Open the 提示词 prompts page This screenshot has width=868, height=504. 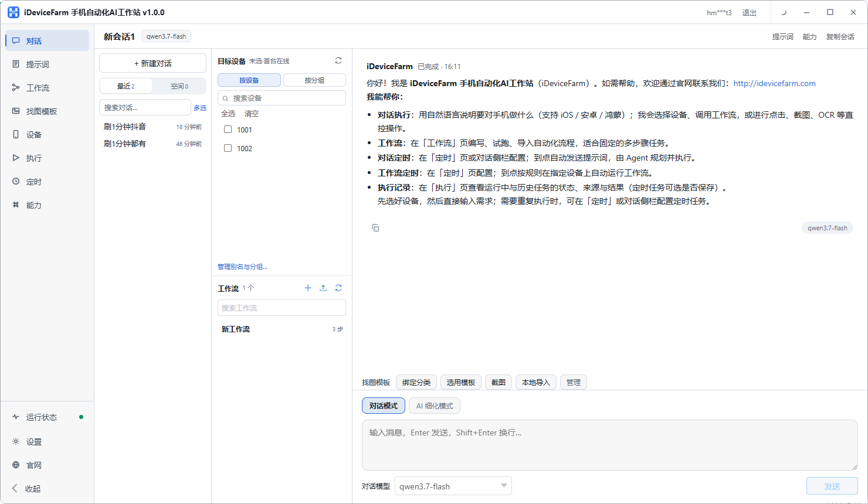(47, 64)
